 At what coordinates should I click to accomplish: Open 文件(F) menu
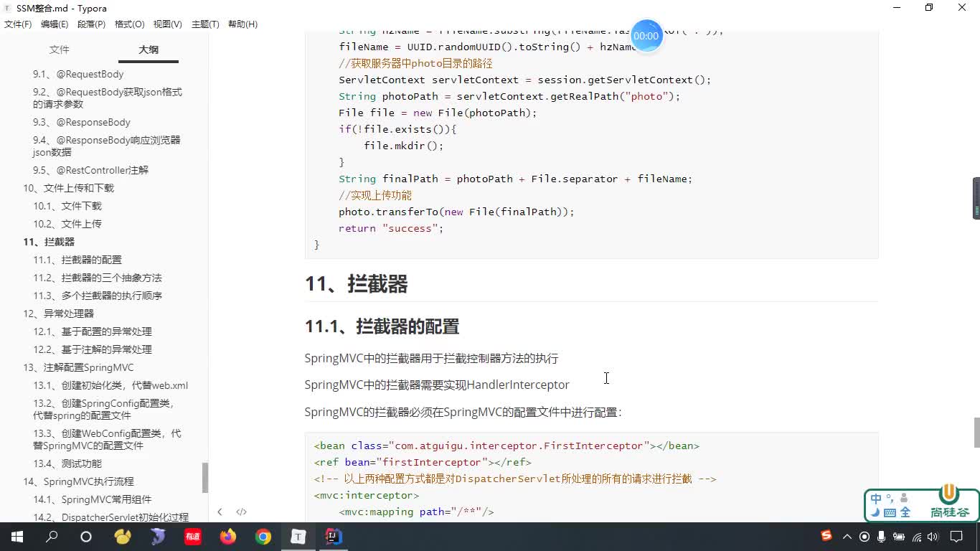click(x=18, y=24)
